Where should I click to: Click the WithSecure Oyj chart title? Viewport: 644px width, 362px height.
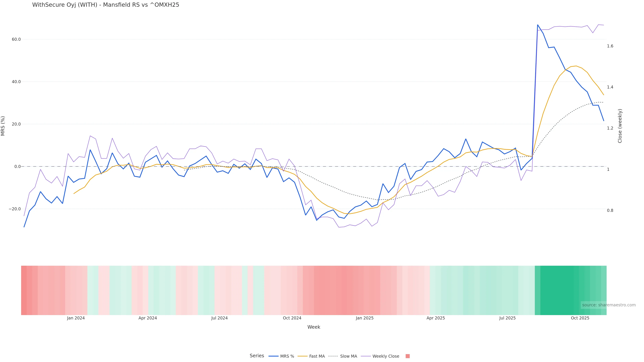coord(105,5)
